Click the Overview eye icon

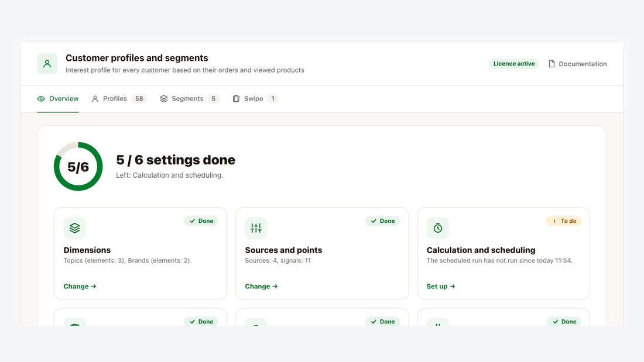click(41, 98)
